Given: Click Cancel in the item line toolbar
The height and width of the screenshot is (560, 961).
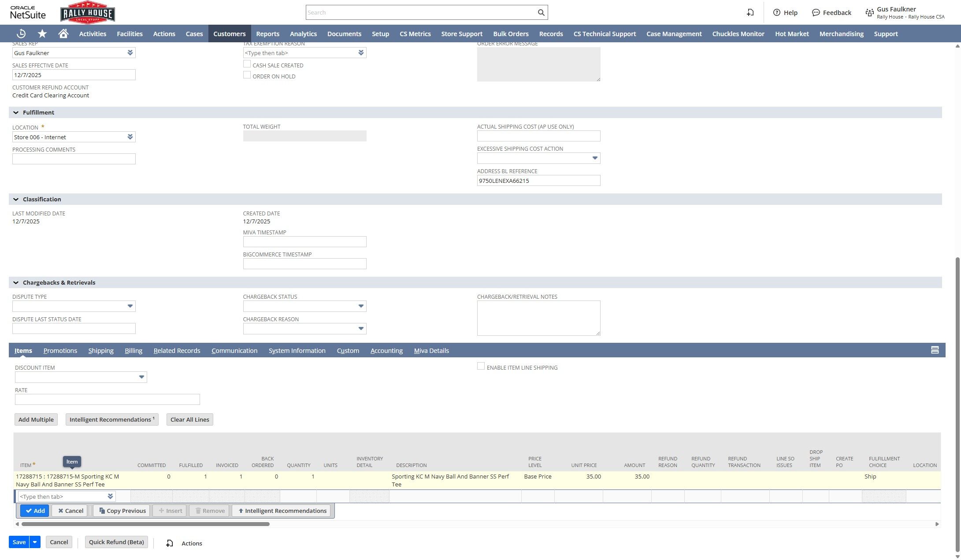Looking at the screenshot, I should [x=70, y=511].
